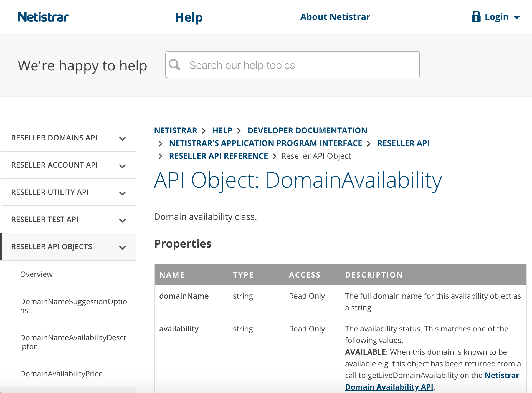The image size is (532, 393).
Task: Click the lock icon beside Login
Action: (x=476, y=17)
